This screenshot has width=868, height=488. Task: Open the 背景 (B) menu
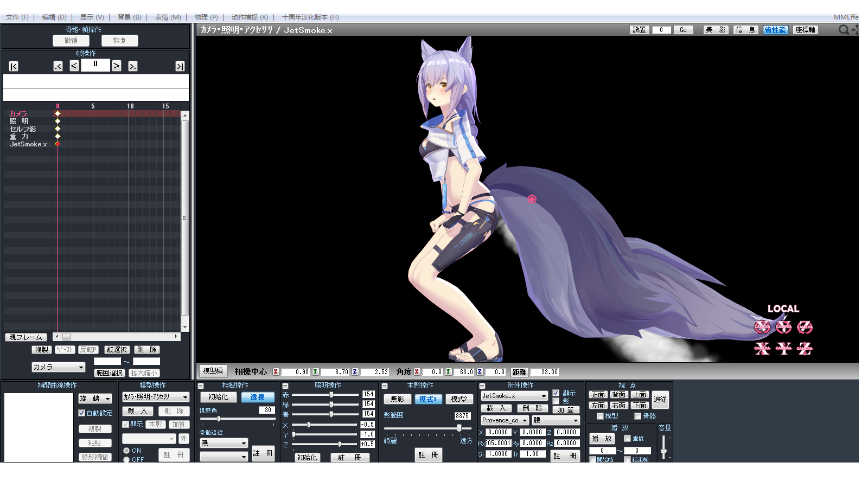[x=129, y=17]
